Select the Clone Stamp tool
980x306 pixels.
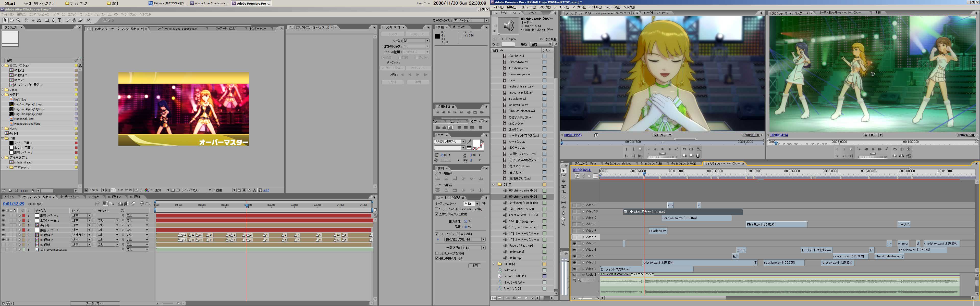[x=74, y=20]
